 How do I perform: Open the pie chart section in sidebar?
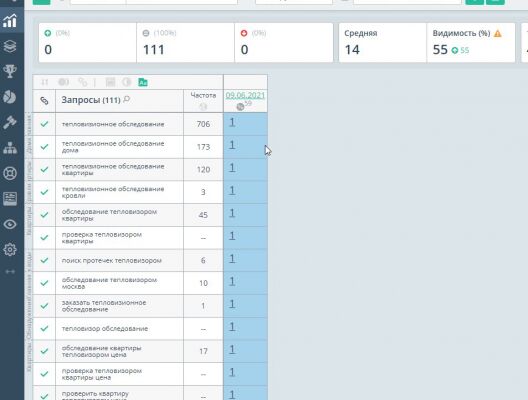10,97
